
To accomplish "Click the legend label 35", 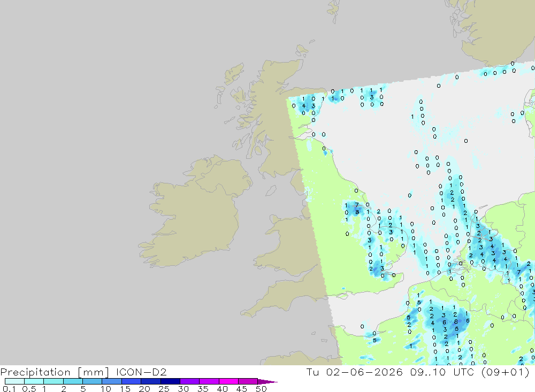I will 203,389.
